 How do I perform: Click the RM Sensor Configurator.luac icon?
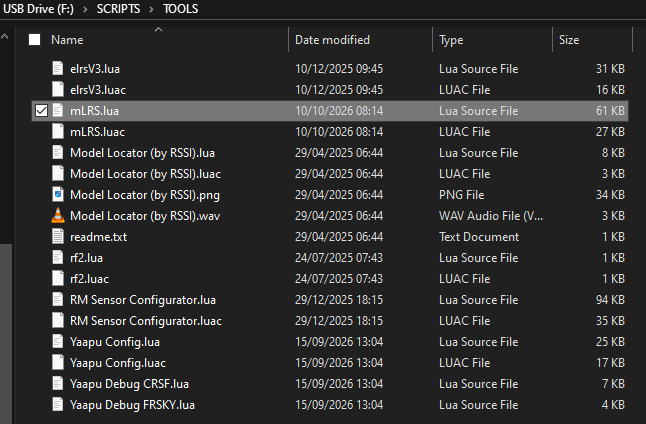click(58, 321)
